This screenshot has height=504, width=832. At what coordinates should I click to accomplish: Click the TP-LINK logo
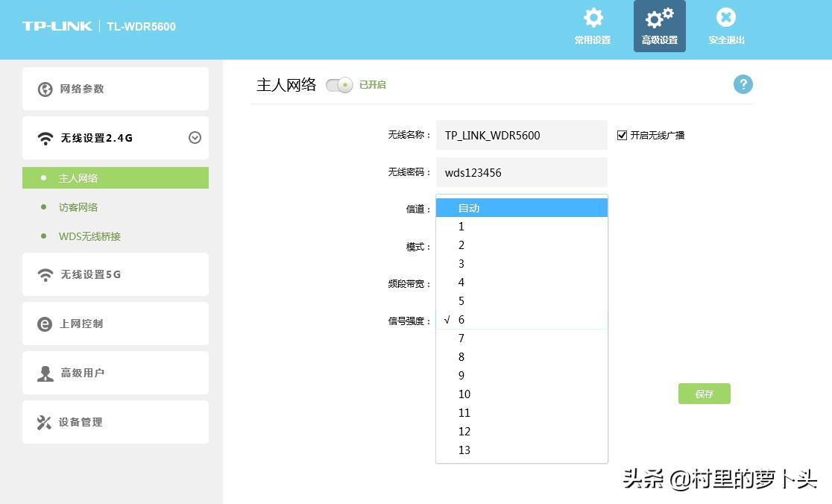click(x=57, y=25)
